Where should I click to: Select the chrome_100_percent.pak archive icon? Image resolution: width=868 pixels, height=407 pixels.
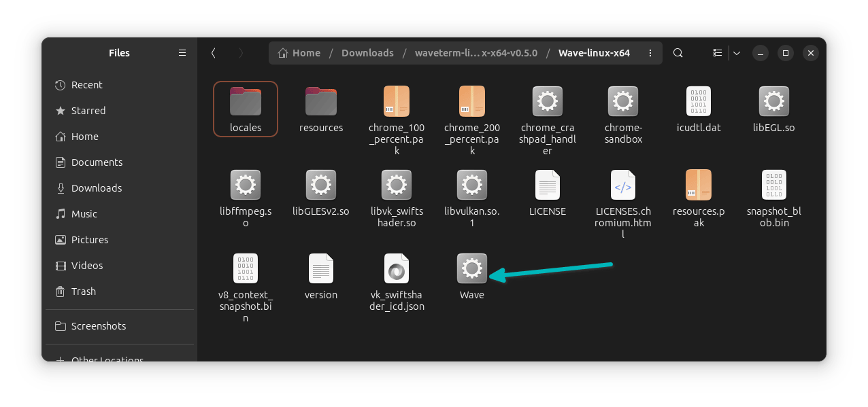[397, 101]
